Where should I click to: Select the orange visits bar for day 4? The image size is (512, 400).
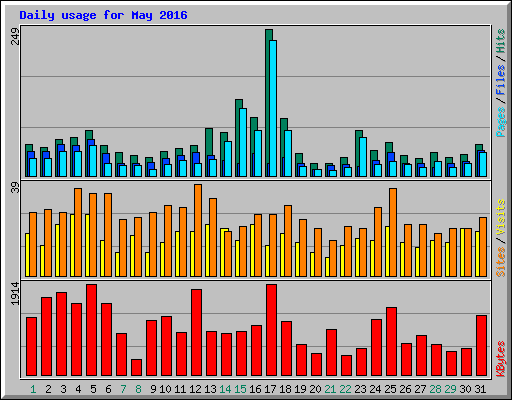point(78,232)
